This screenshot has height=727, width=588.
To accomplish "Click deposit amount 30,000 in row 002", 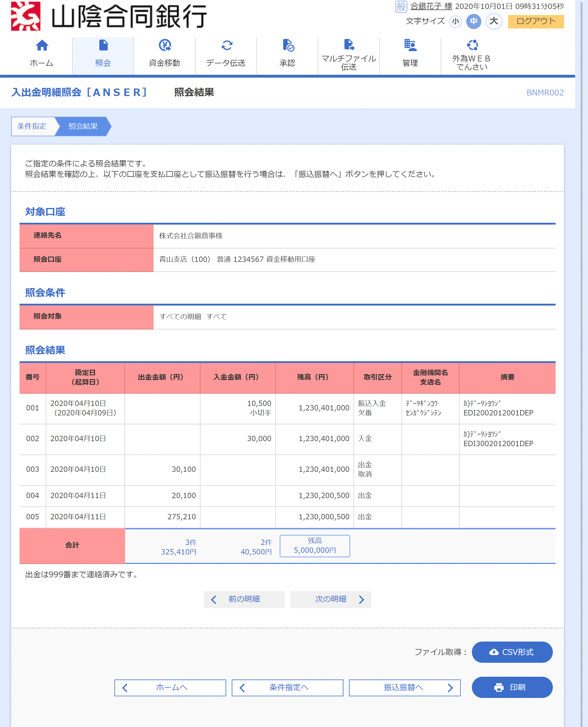I will (x=259, y=439).
